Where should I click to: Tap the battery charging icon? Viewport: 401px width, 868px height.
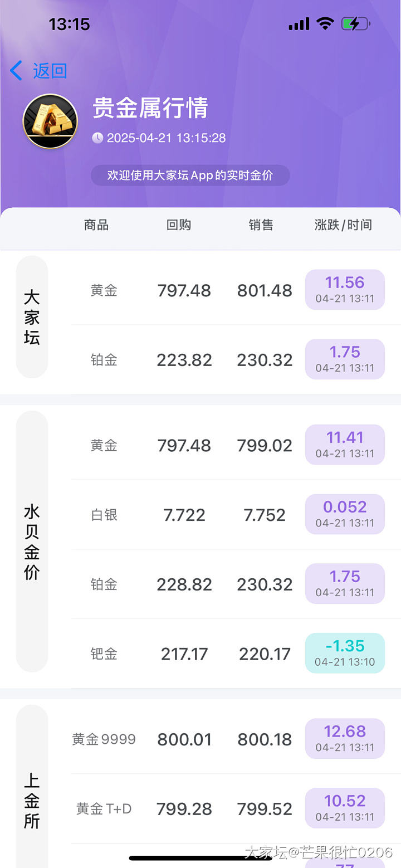(355, 24)
